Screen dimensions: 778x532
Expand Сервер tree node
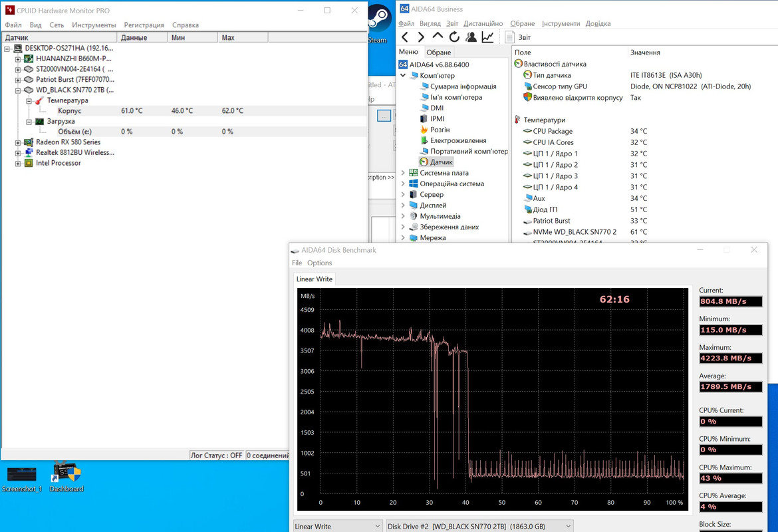coord(403,195)
